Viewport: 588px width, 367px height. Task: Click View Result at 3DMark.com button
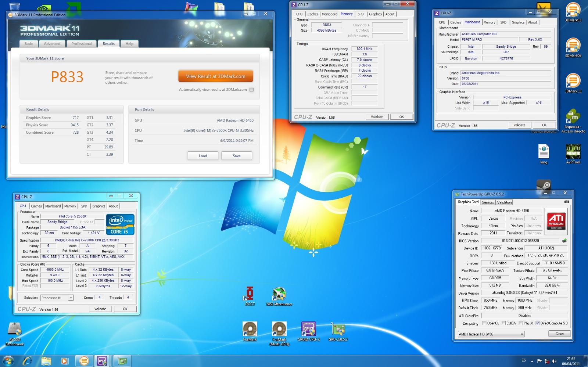[x=216, y=76]
